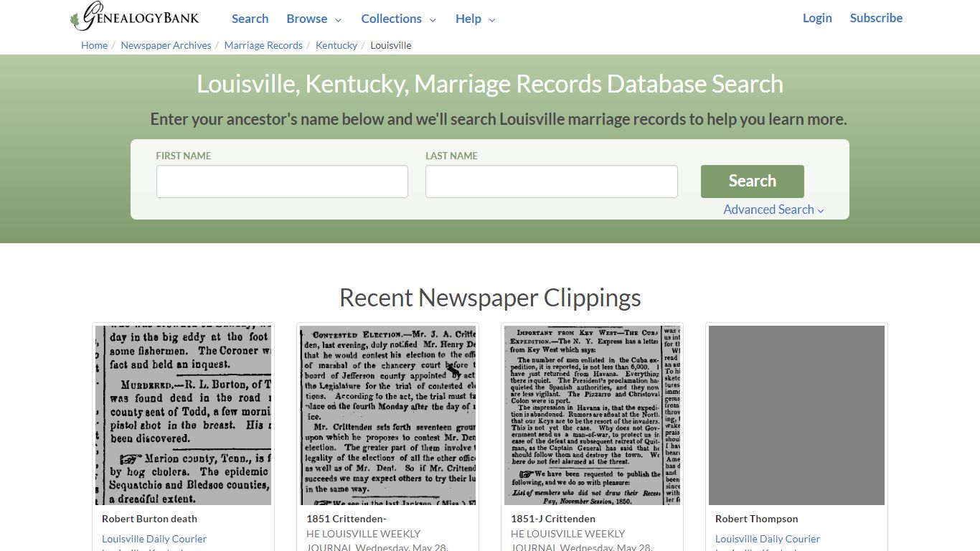Select the 1851-J Crittenden title text
Viewport: 980px width, 551px height.
[553, 519]
